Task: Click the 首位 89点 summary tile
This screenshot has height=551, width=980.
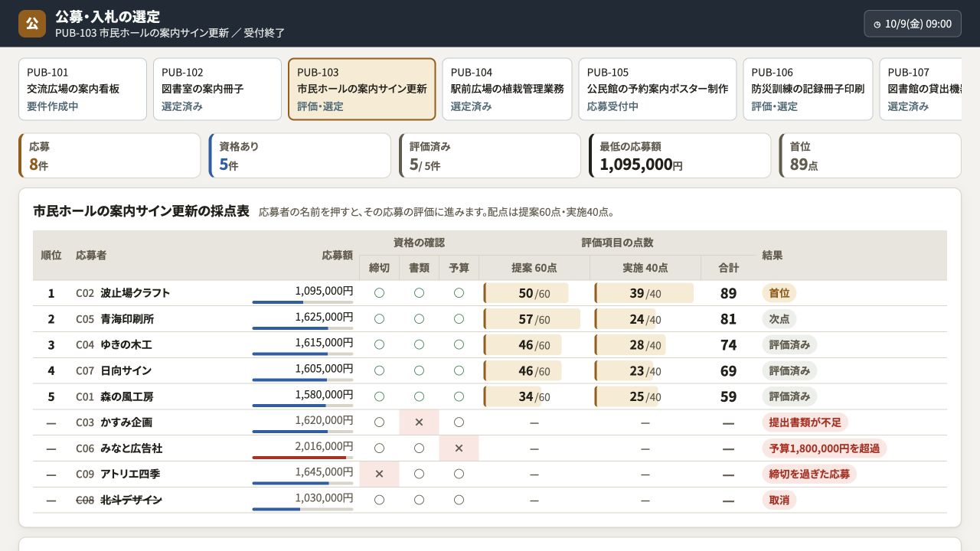Action: (x=871, y=155)
